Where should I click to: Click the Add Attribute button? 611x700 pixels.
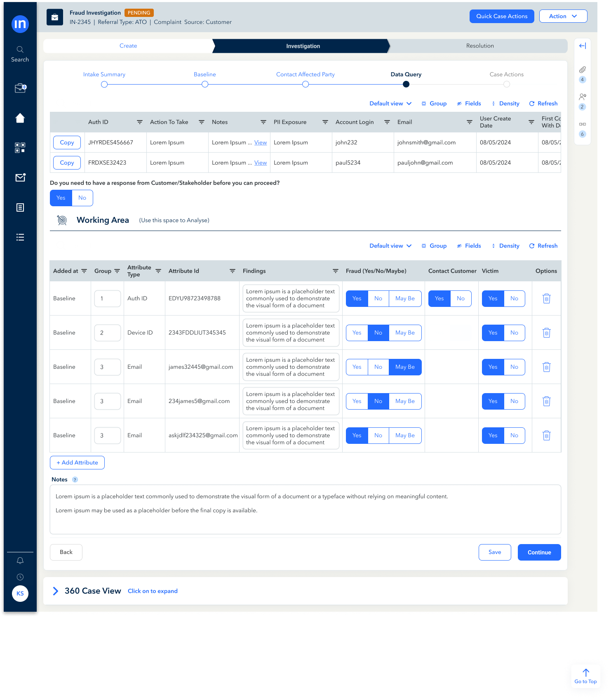(77, 463)
